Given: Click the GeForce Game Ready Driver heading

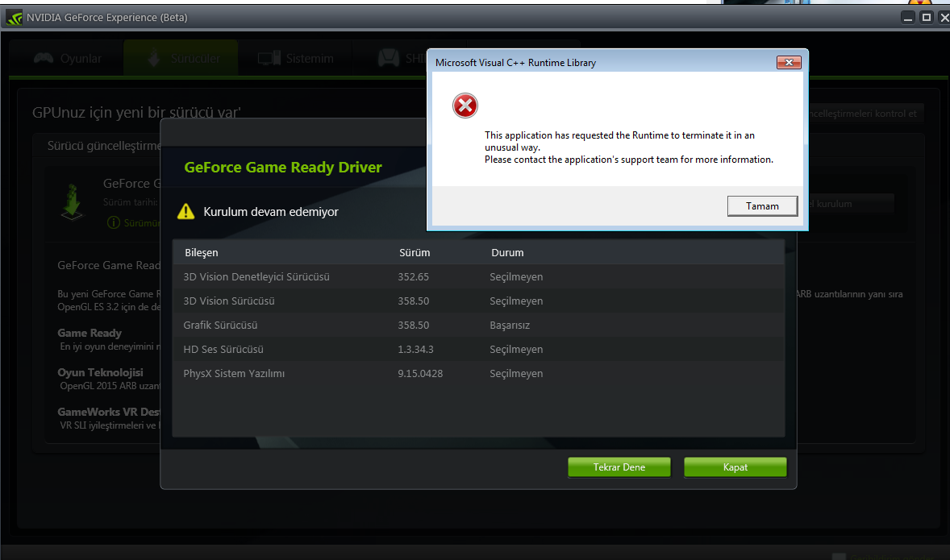Looking at the screenshot, I should click(283, 167).
